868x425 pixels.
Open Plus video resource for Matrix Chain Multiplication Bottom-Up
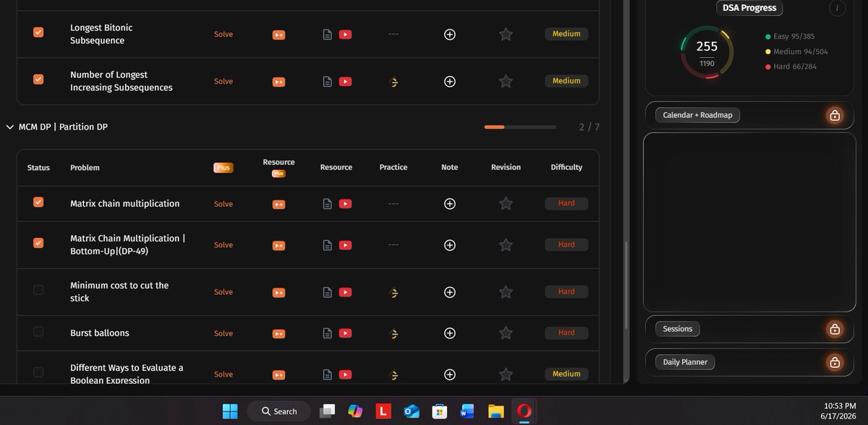click(x=278, y=246)
